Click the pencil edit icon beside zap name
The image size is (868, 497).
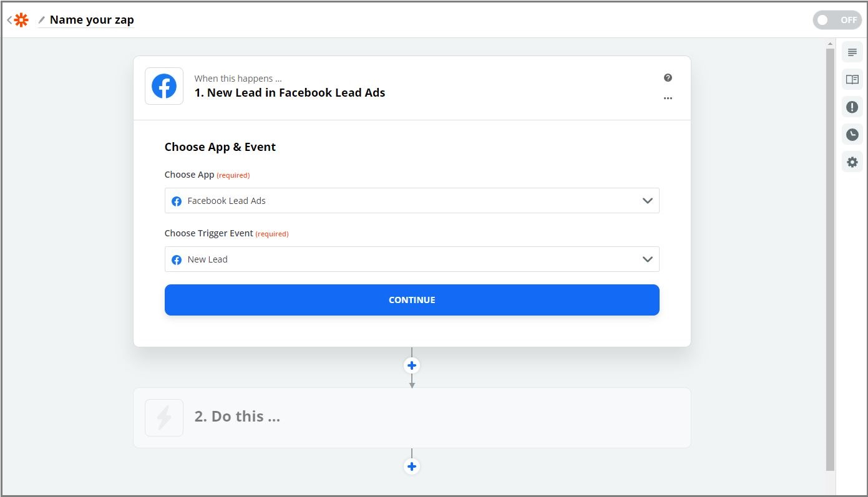[x=42, y=20]
